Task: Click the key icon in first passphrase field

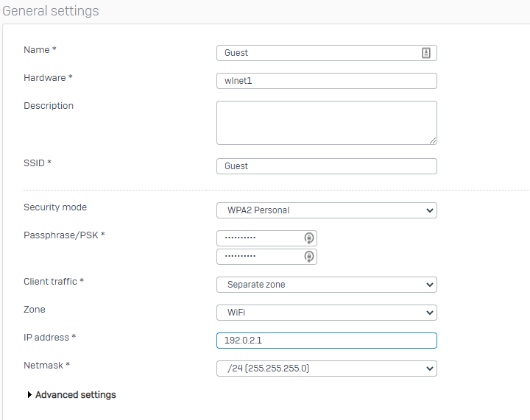Action: pos(309,238)
